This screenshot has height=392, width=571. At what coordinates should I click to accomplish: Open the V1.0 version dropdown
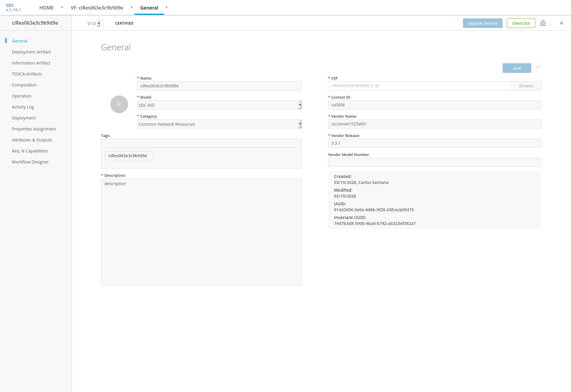click(x=98, y=23)
